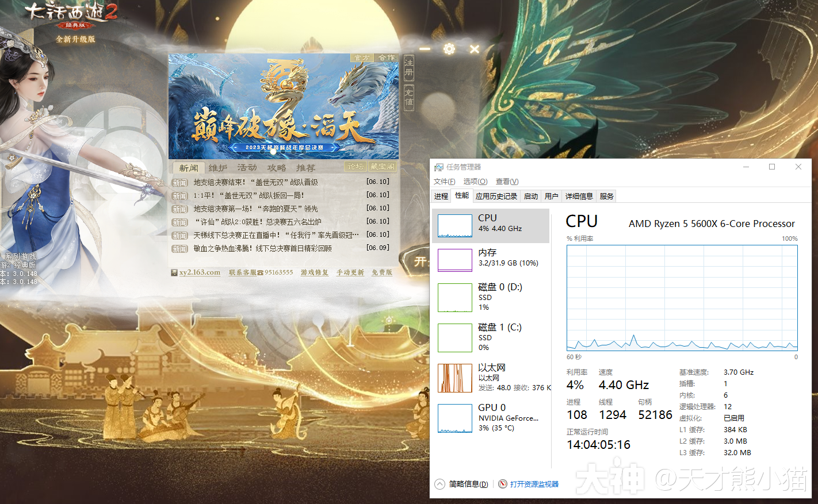Click the 打开资源监视器 monitor icon

pyautogui.click(x=502, y=484)
